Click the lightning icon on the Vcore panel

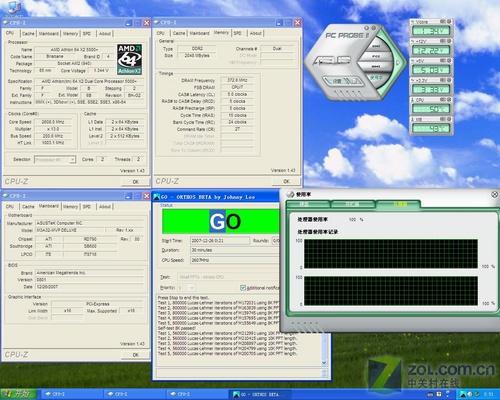[x=413, y=22]
